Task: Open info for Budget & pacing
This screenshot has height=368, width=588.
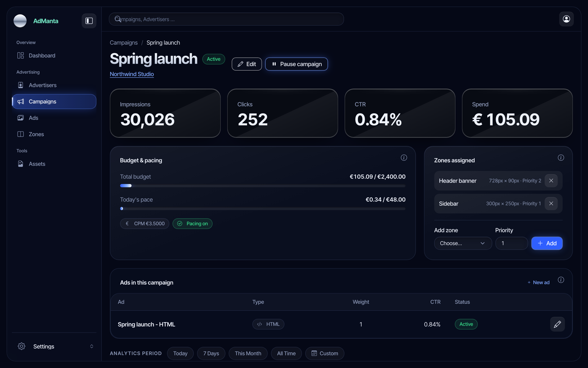Action: pos(404,158)
